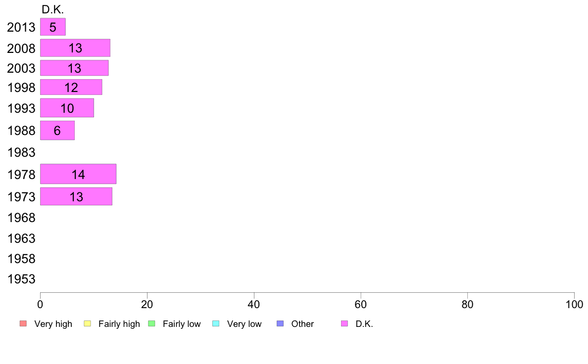Toggle the D.K. magenta legend swatch

pyautogui.click(x=344, y=323)
